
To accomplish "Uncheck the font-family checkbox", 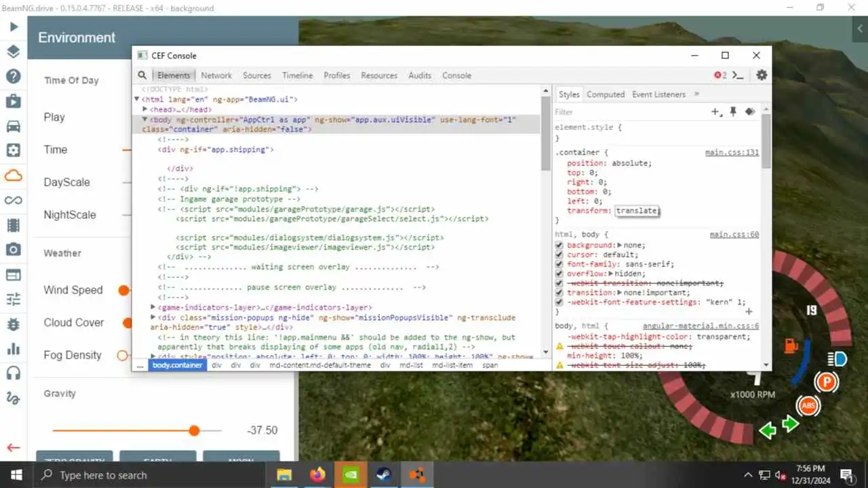I will tap(559, 264).
